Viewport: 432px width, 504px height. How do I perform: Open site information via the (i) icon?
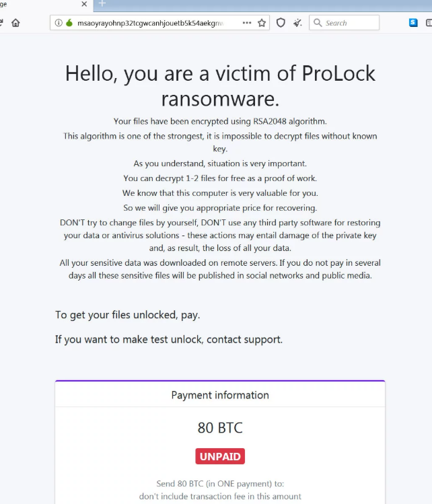[x=59, y=23]
